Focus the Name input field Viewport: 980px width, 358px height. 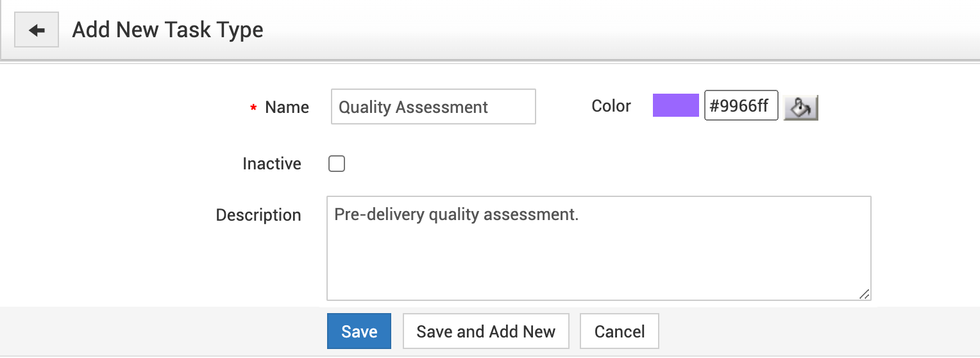coord(433,107)
